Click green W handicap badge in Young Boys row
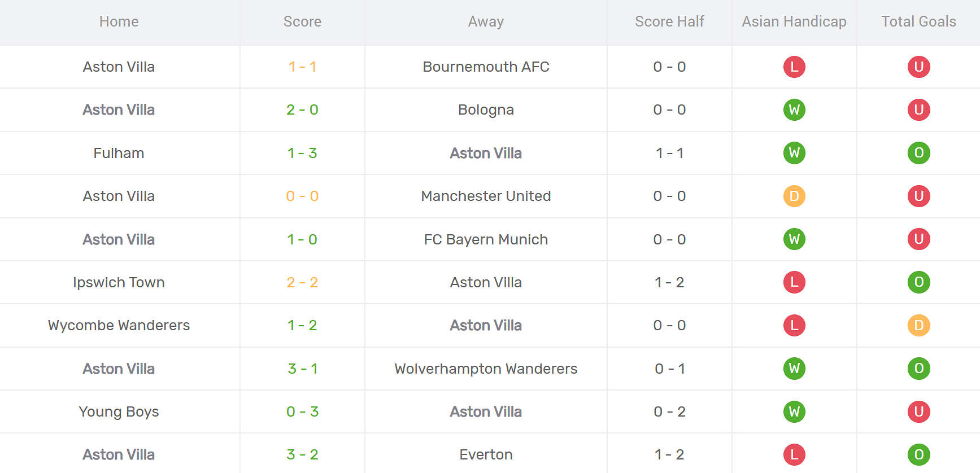Screen dimensions: 980x473 click(794, 411)
